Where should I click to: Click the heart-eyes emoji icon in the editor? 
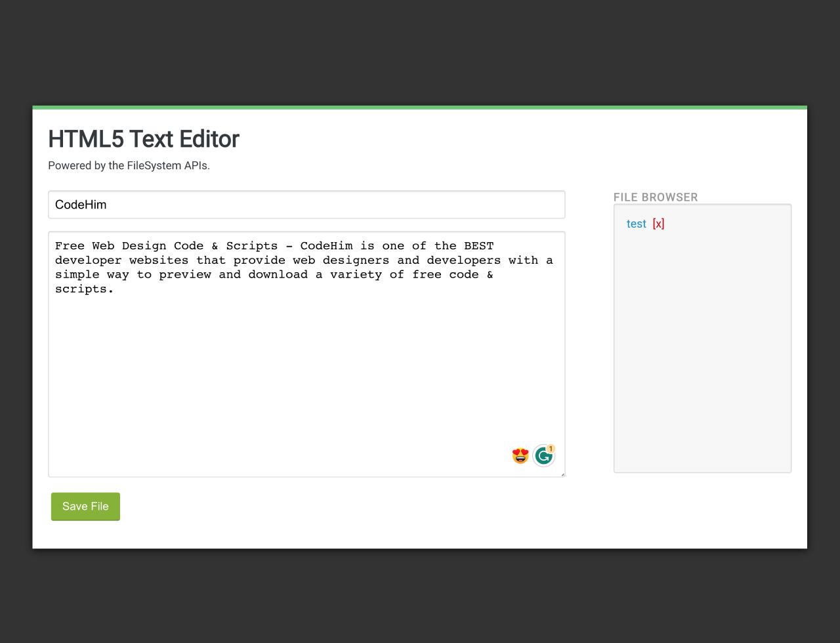coord(520,455)
